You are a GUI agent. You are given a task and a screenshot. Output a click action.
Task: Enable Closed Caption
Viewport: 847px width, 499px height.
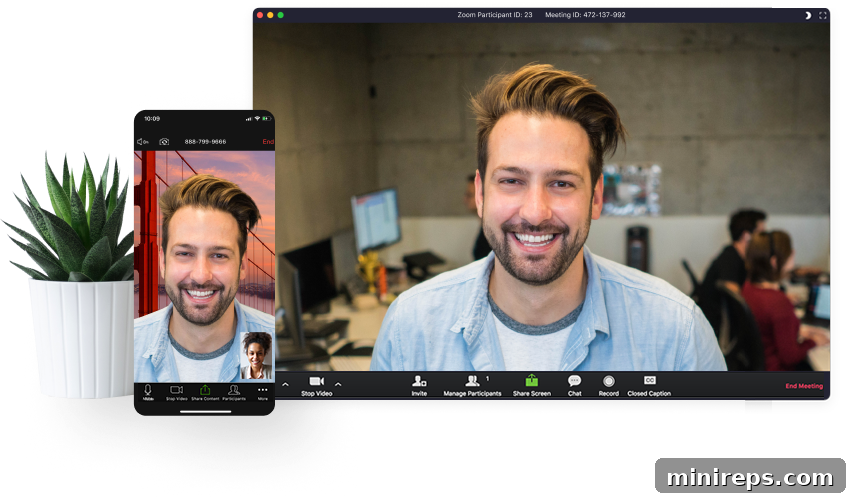[x=649, y=386]
